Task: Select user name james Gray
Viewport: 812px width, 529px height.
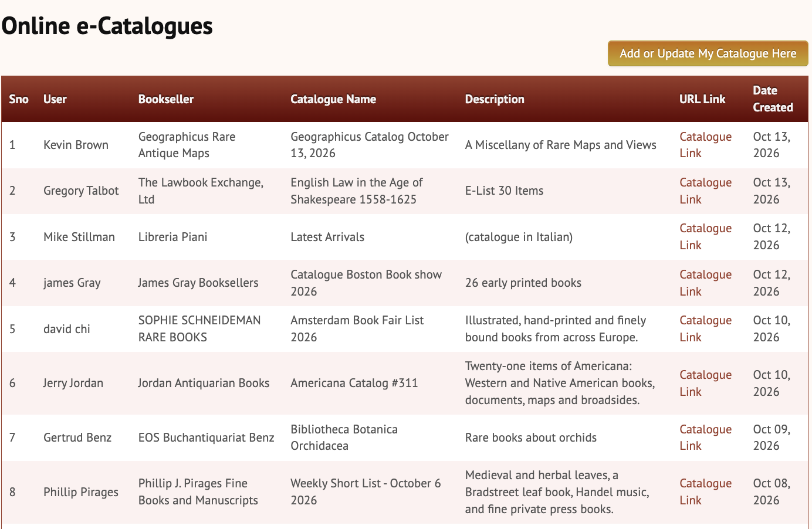Action: (x=72, y=283)
